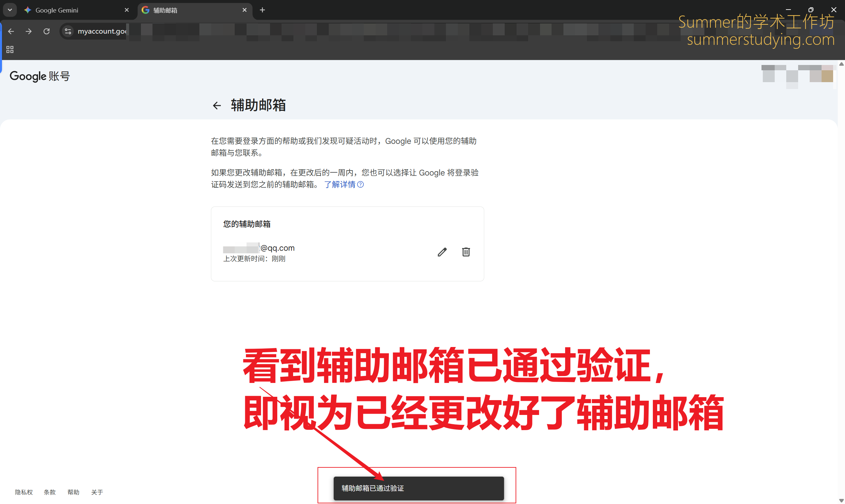Viewport: 845px width, 504px height.
Task: Click the browser forward navigation arrow
Action: [28, 31]
